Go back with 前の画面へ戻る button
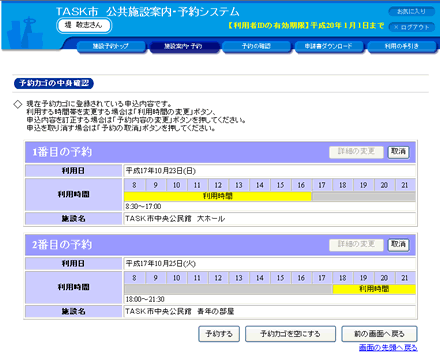440x363 pixels. [x=379, y=334]
